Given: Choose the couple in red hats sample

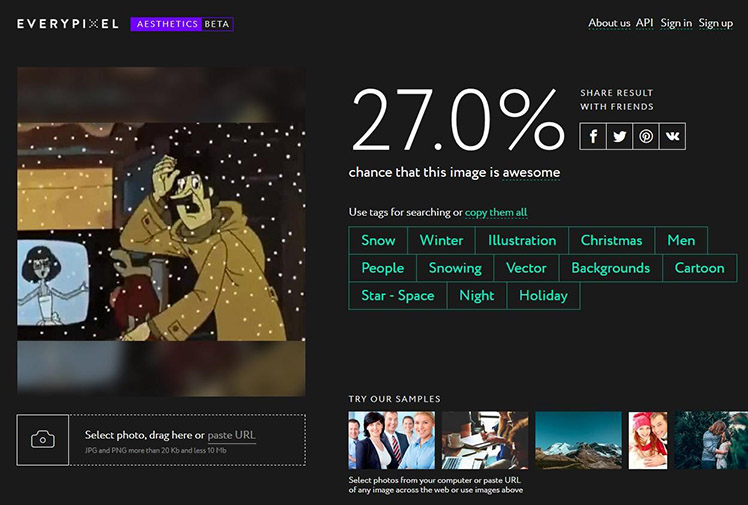Looking at the screenshot, I should [648, 440].
